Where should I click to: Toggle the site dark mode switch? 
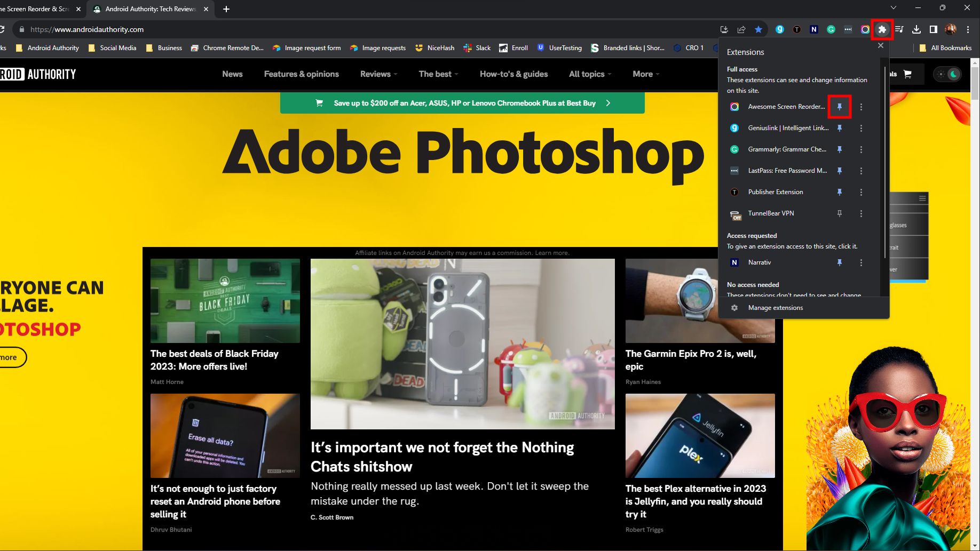coord(947,74)
